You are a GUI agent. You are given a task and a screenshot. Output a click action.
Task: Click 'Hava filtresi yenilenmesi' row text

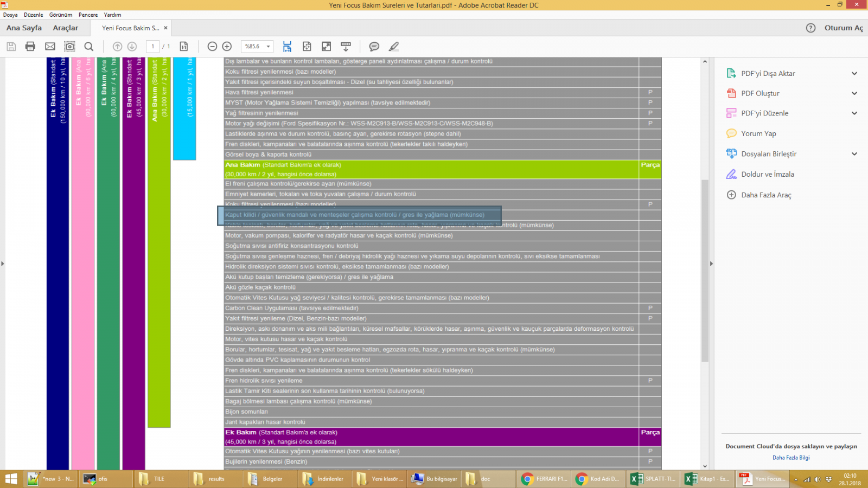pyautogui.click(x=259, y=92)
